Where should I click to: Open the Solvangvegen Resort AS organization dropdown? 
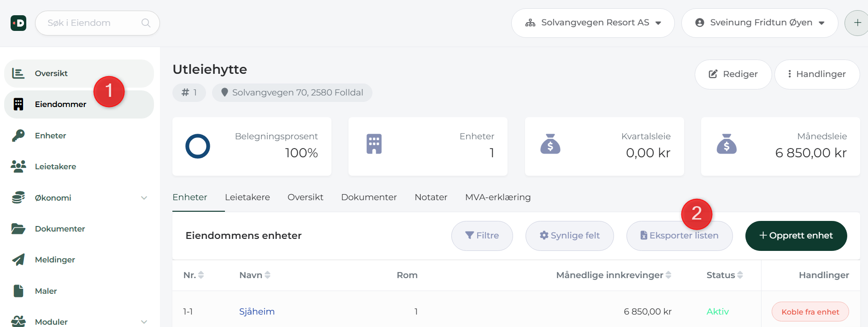click(x=593, y=23)
